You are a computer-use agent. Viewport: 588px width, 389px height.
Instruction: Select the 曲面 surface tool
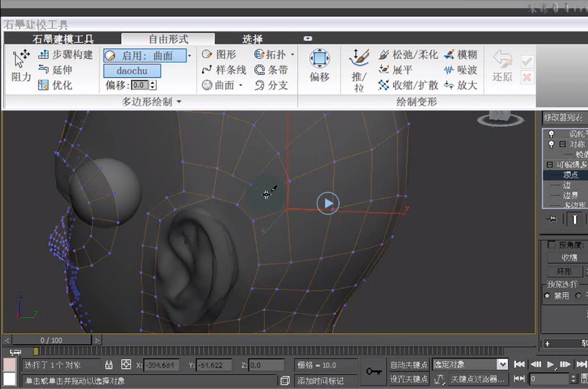coord(218,85)
